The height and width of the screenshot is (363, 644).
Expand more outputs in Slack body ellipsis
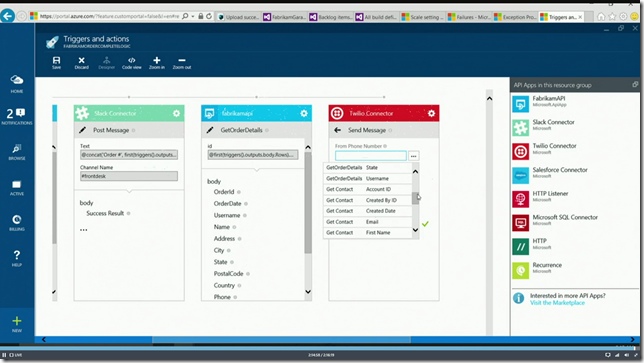[83, 230]
